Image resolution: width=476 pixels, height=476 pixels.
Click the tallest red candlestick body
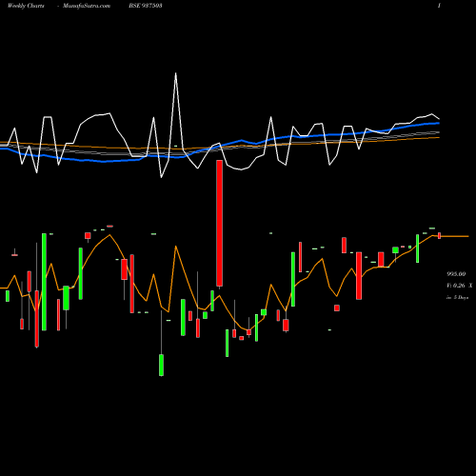(x=219, y=223)
